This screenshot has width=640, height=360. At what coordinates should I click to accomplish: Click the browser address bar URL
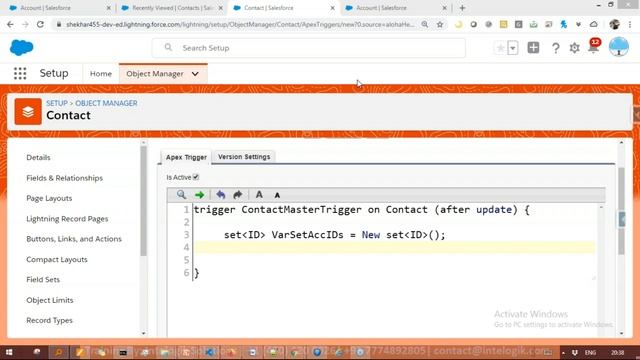coord(240,24)
